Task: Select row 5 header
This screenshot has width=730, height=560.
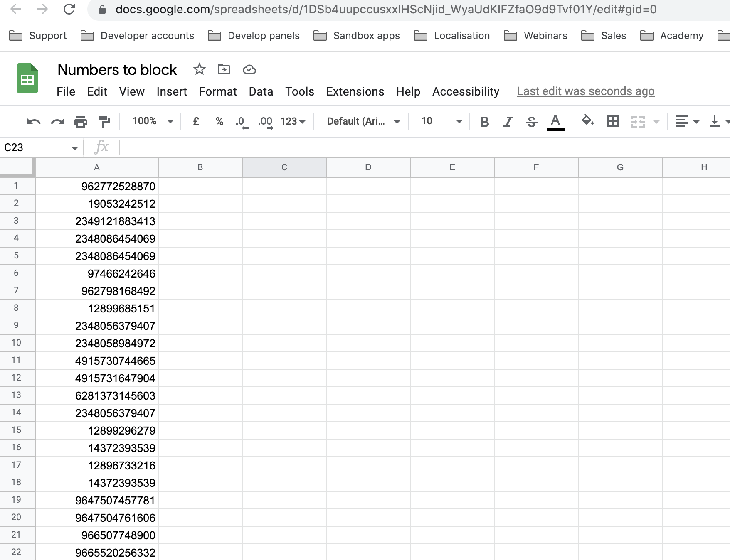Action: [17, 255]
